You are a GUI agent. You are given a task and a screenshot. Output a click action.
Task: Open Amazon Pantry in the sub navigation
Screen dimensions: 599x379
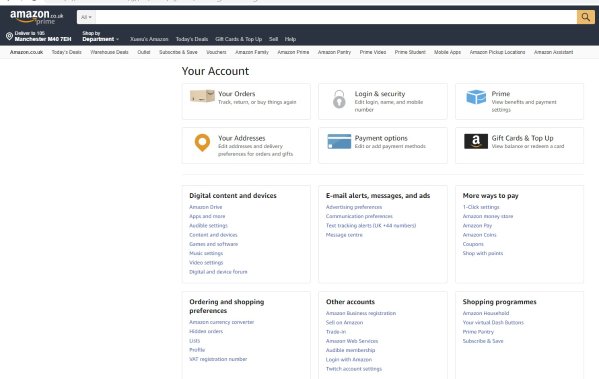coord(334,52)
